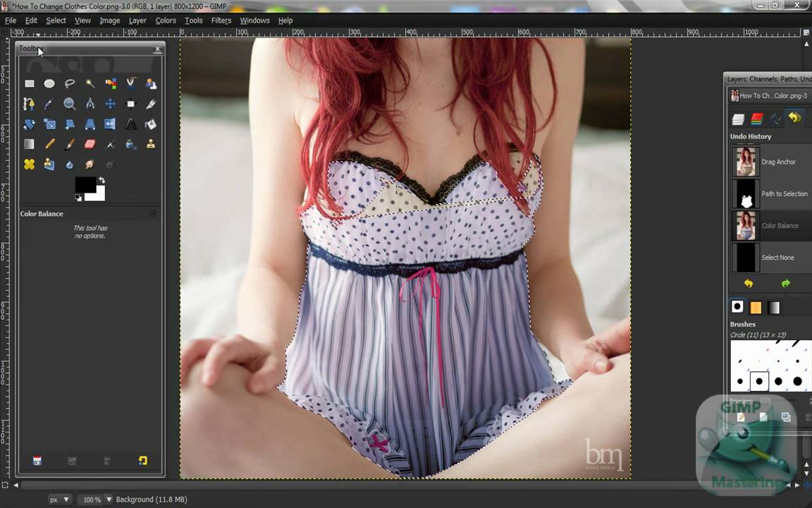812x508 pixels.
Task: Reset colors to default black and white
Action: pos(78,198)
